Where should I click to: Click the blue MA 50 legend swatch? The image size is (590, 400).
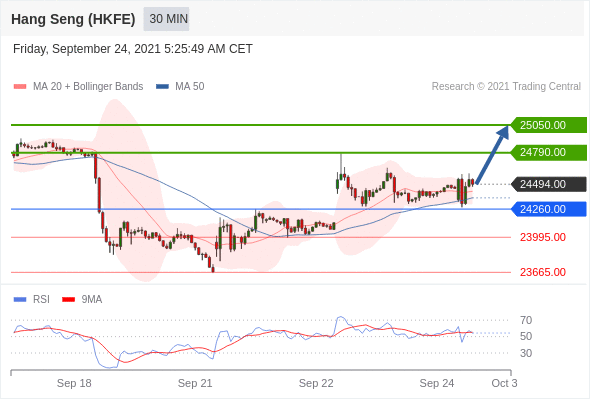pyautogui.click(x=162, y=87)
